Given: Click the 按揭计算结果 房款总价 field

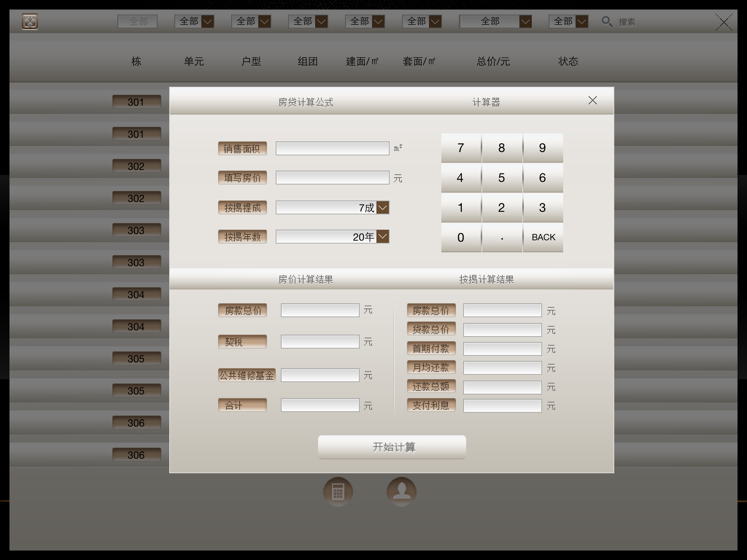Looking at the screenshot, I should tap(502, 310).
